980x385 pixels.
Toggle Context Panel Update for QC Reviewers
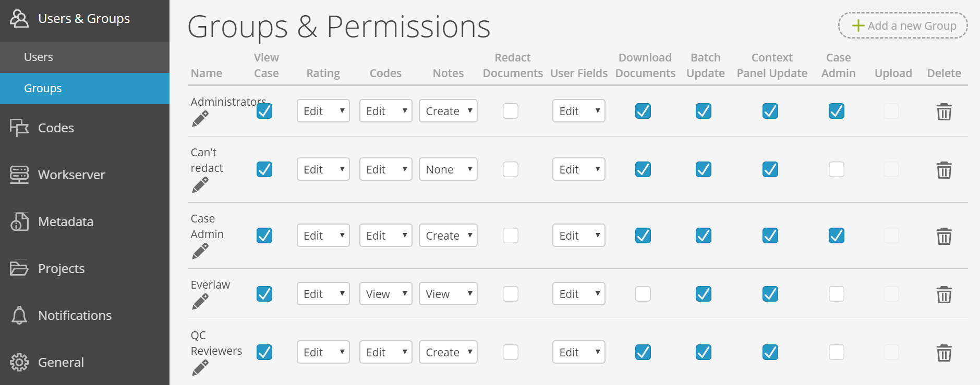point(770,352)
